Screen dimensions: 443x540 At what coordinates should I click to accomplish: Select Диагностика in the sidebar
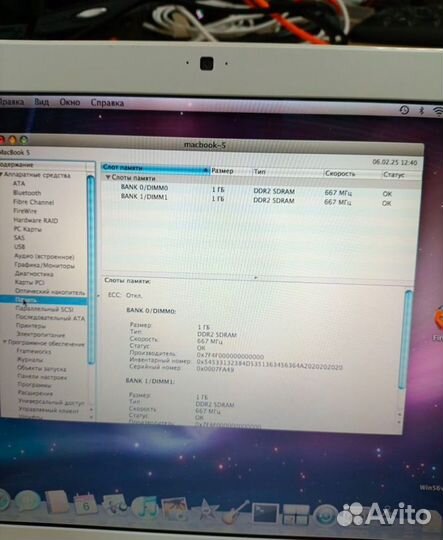[x=34, y=274]
